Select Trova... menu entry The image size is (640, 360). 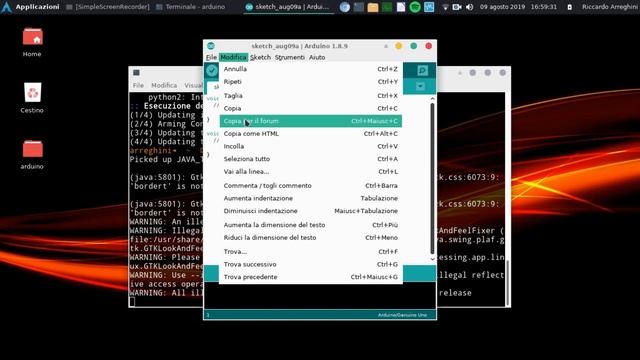click(x=311, y=251)
